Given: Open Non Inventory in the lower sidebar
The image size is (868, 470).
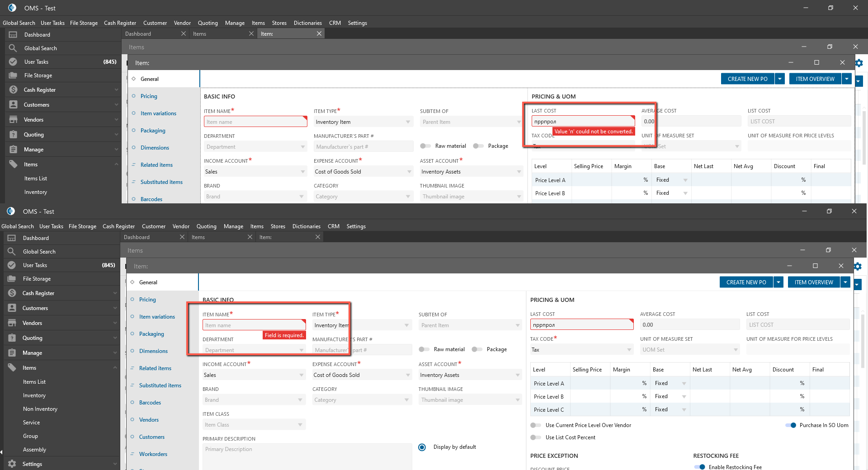Looking at the screenshot, I should click(x=40, y=409).
